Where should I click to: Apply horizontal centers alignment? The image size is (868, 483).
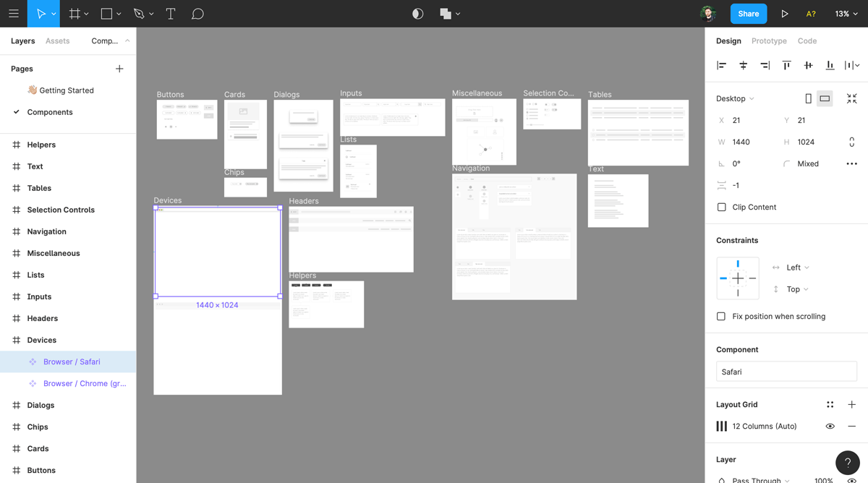tap(743, 65)
